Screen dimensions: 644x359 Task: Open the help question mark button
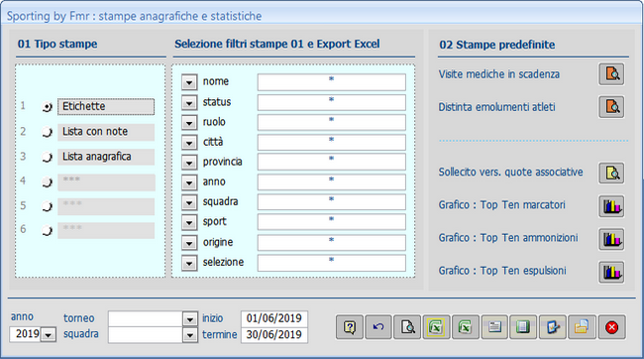coord(350,327)
